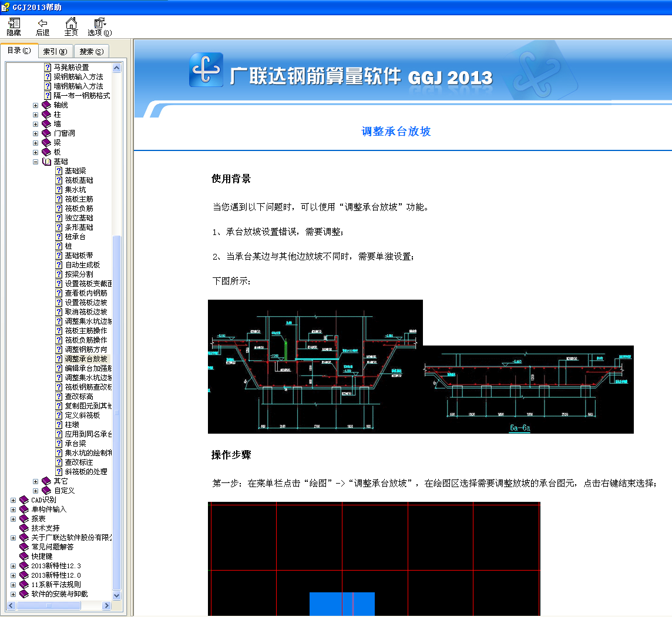Switch to the 搜索 tab

(91, 52)
